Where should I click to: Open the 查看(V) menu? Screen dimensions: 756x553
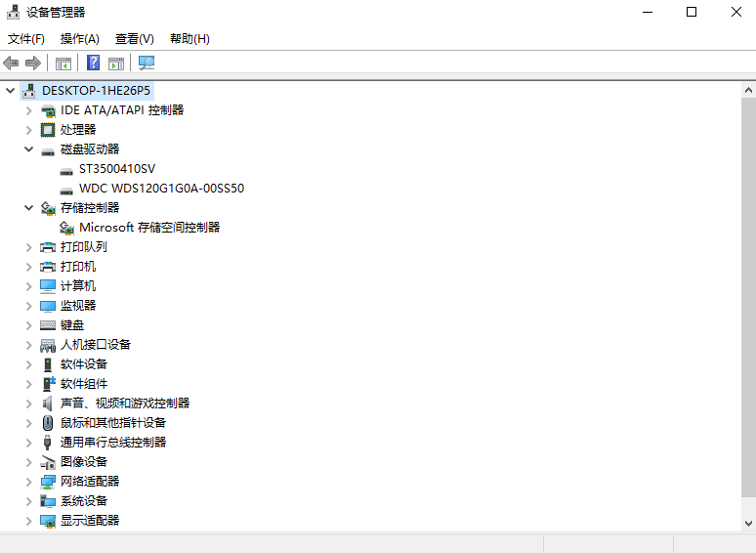click(135, 38)
